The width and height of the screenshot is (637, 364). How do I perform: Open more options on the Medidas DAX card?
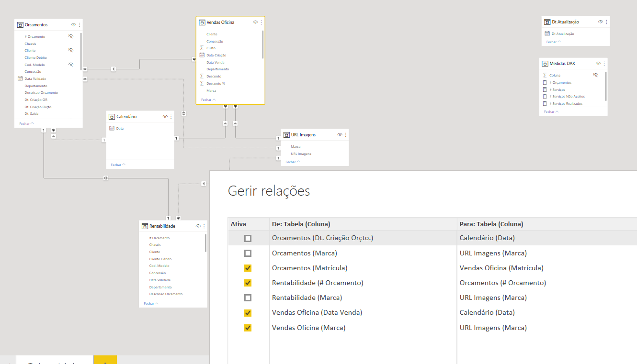coord(604,64)
